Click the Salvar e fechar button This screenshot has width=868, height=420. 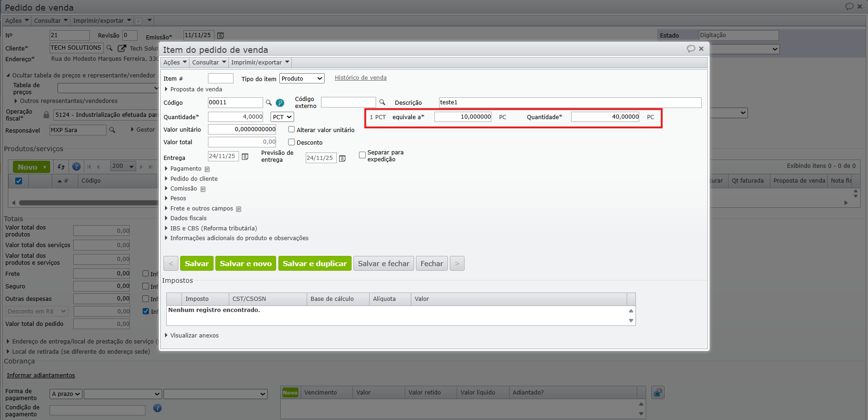(x=384, y=263)
